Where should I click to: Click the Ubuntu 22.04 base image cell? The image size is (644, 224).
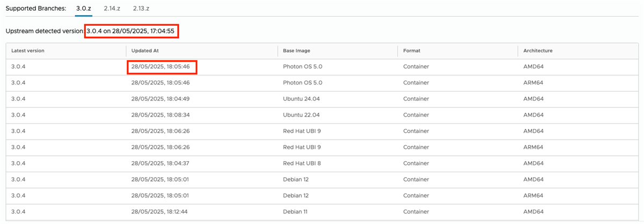[301, 115]
